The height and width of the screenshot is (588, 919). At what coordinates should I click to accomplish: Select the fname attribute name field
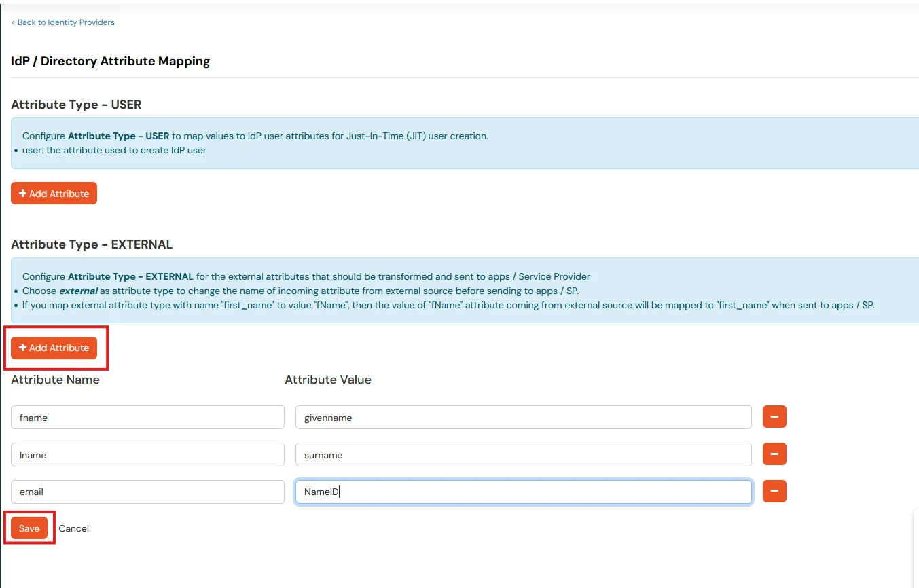(147, 417)
